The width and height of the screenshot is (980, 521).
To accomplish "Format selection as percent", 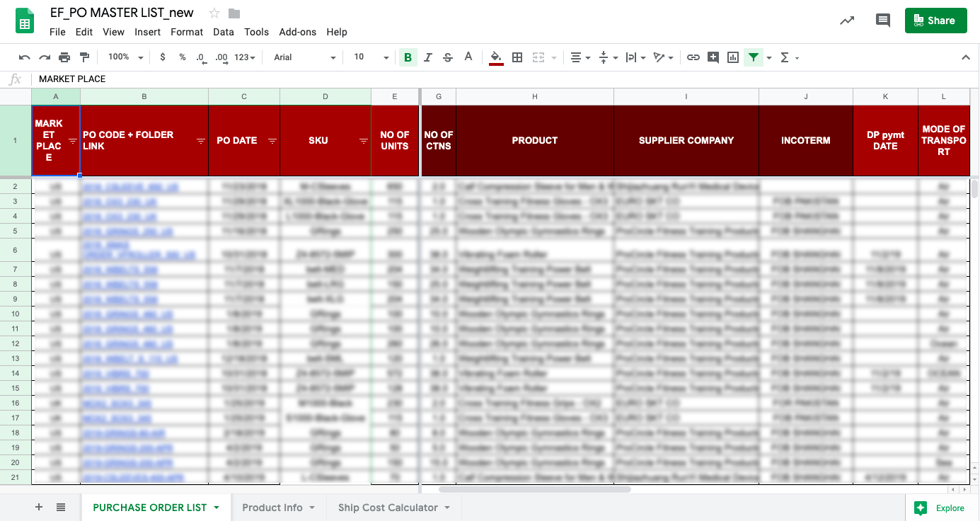I will [x=183, y=57].
